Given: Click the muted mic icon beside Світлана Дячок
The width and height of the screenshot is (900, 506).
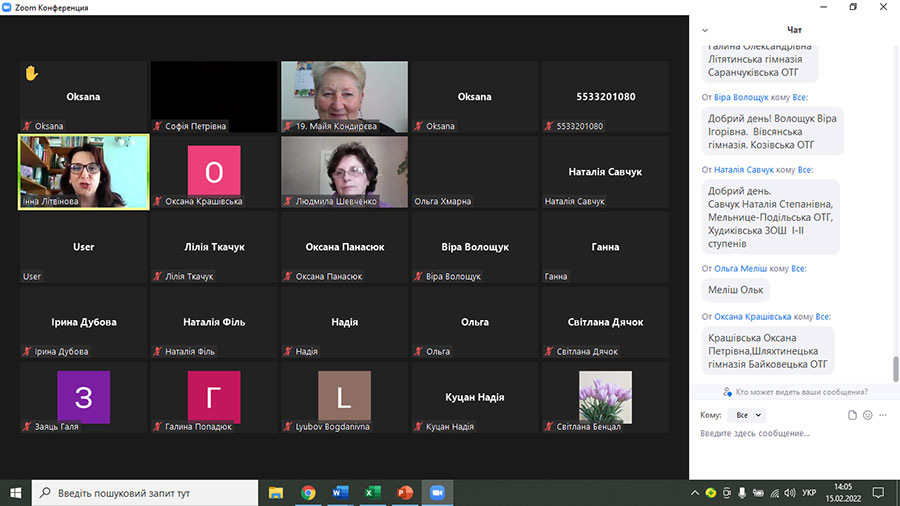Looking at the screenshot, I should (x=549, y=351).
